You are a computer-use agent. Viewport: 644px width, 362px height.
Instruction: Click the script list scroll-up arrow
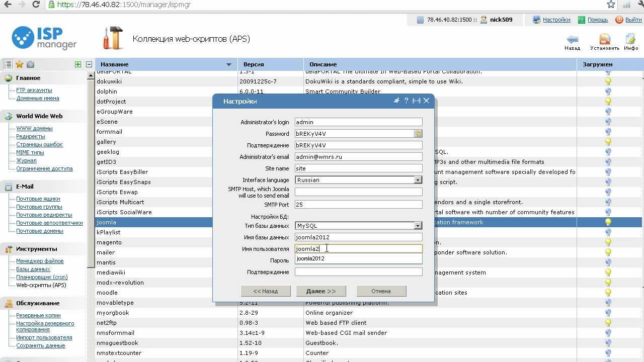pyautogui.click(x=91, y=75)
